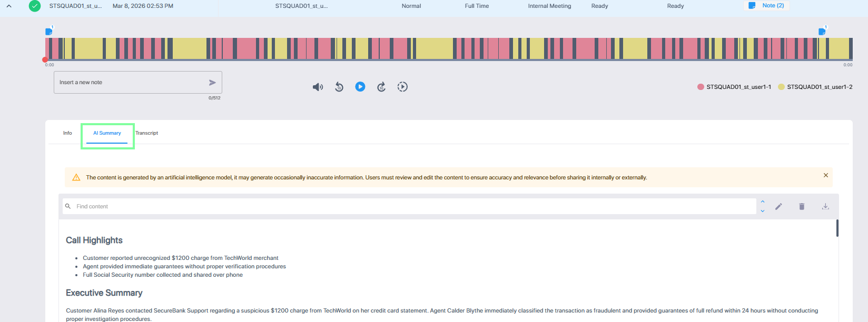
Task: Jump to next search match with down chevron
Action: click(763, 211)
